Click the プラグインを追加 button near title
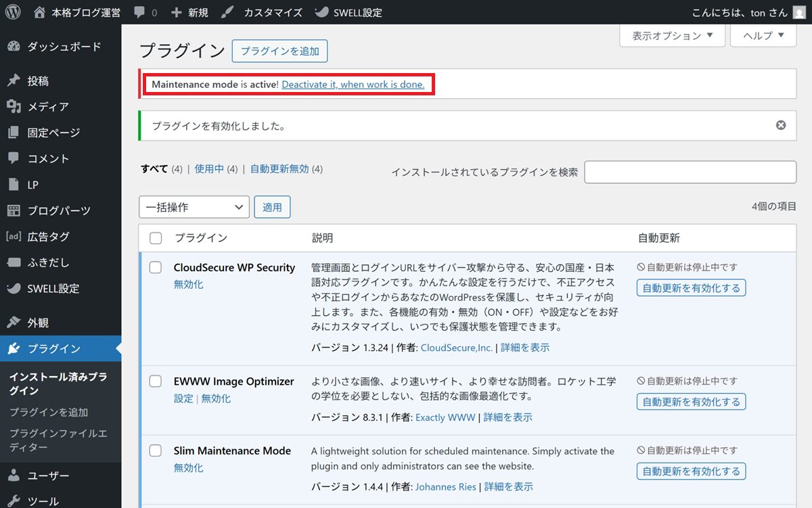The height and width of the screenshot is (508, 812). pyautogui.click(x=279, y=51)
